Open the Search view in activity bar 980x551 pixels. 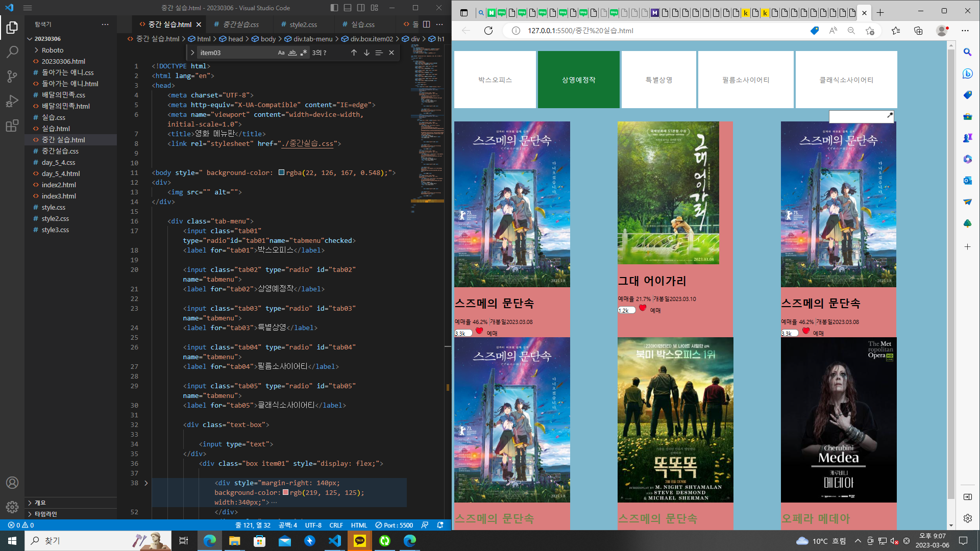[x=12, y=52]
